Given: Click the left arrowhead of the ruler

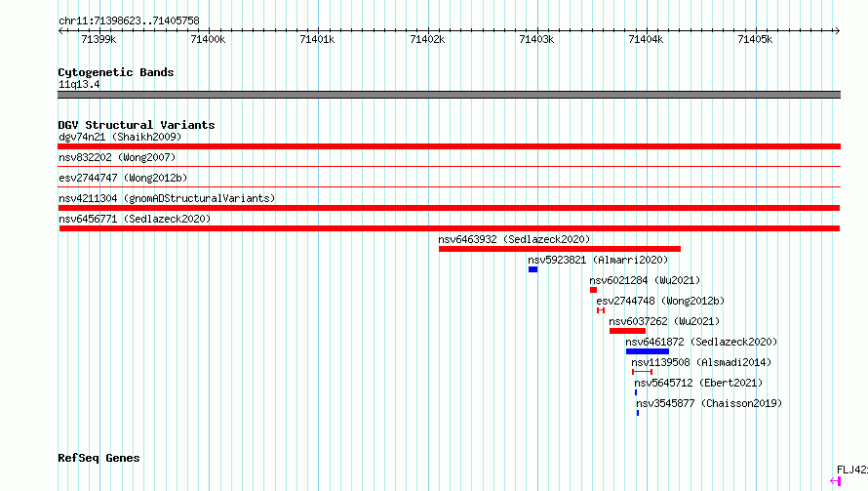Looking at the screenshot, I should pyautogui.click(x=60, y=31).
